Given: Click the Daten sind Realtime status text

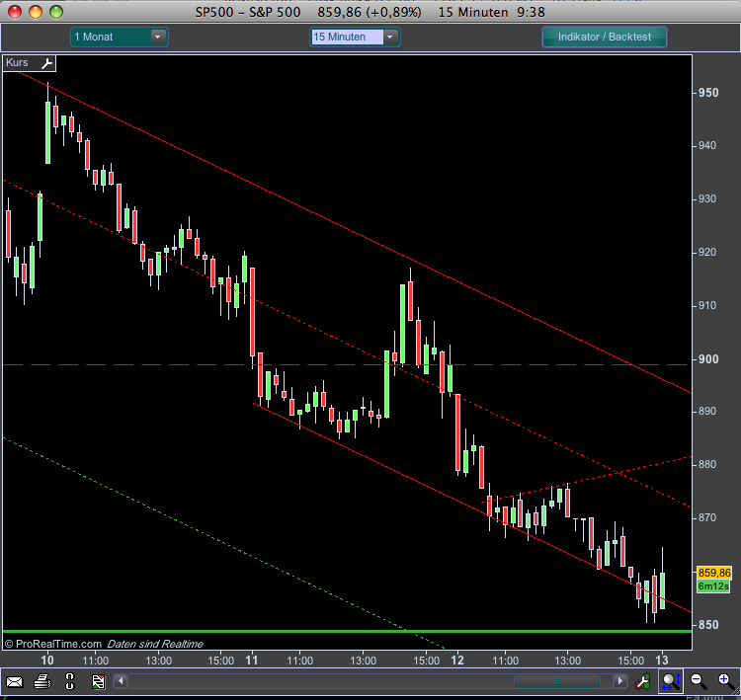Looking at the screenshot, I should [155, 644].
